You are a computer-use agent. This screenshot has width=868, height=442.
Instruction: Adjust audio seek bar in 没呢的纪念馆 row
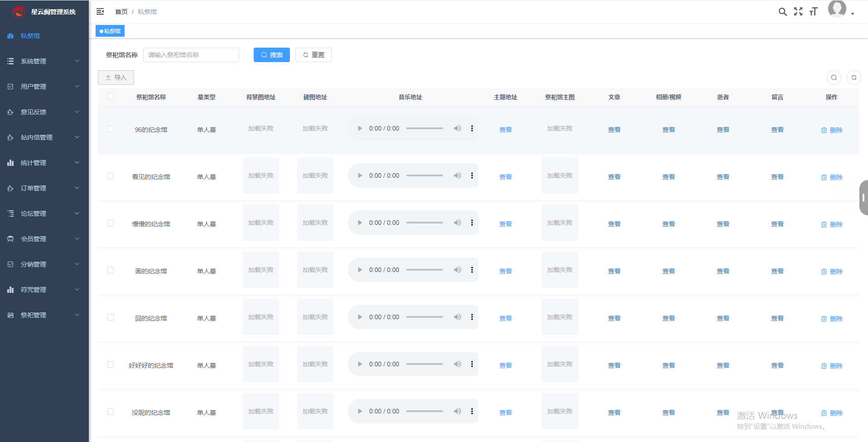pos(424,411)
